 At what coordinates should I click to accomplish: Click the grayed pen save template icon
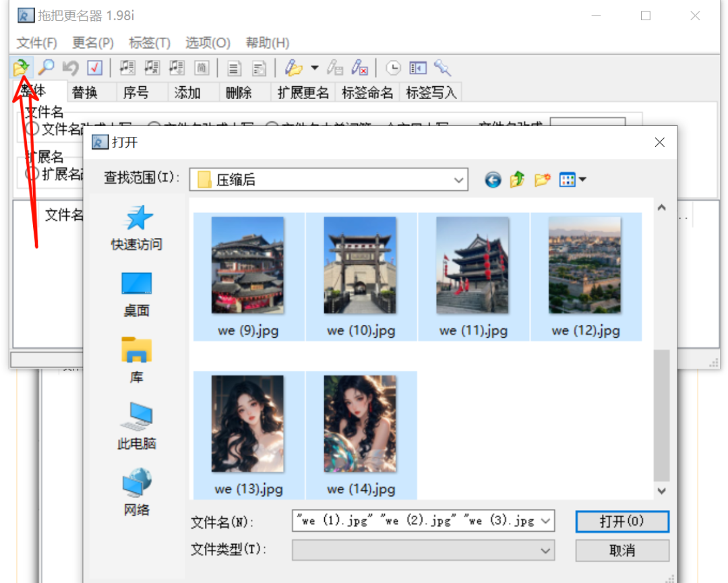pyautogui.click(x=335, y=68)
